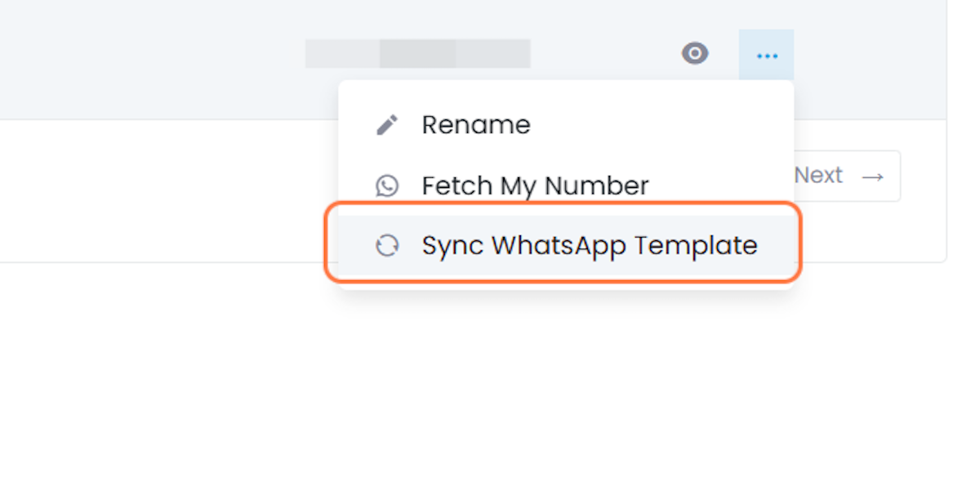Select Sync WhatsApp Template option
Screen dimensions: 980x491
[566, 245]
